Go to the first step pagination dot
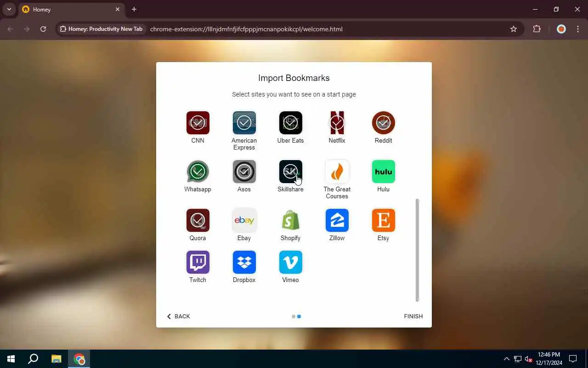 [x=294, y=316]
